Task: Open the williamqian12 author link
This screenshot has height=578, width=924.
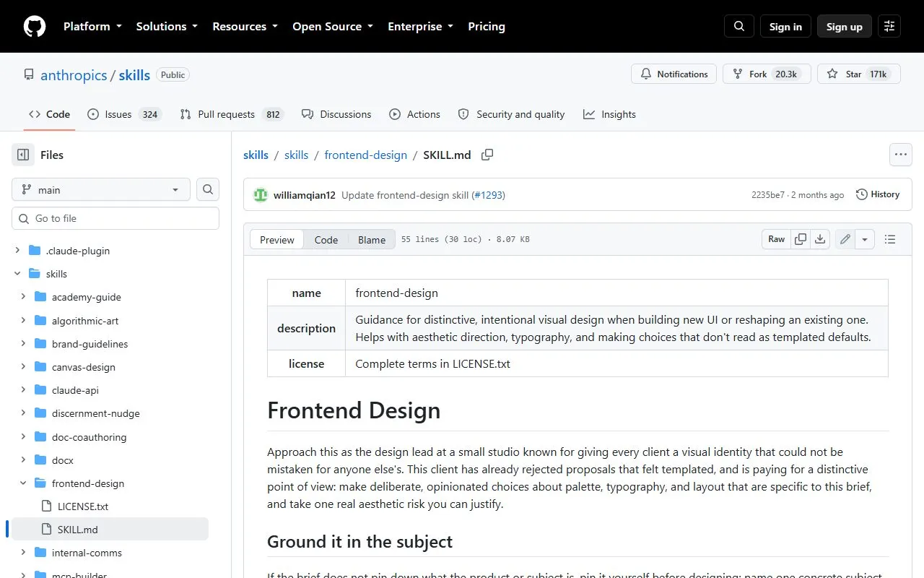Action: (305, 195)
